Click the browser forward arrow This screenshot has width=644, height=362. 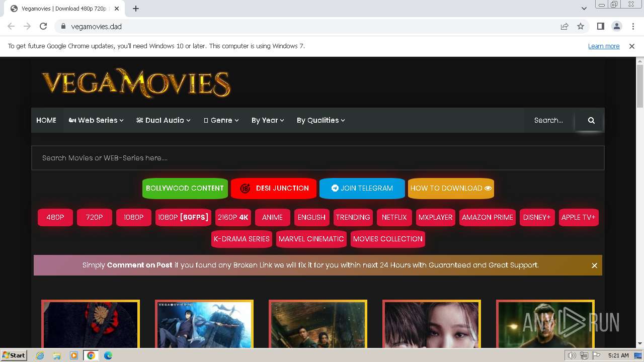pyautogui.click(x=27, y=26)
